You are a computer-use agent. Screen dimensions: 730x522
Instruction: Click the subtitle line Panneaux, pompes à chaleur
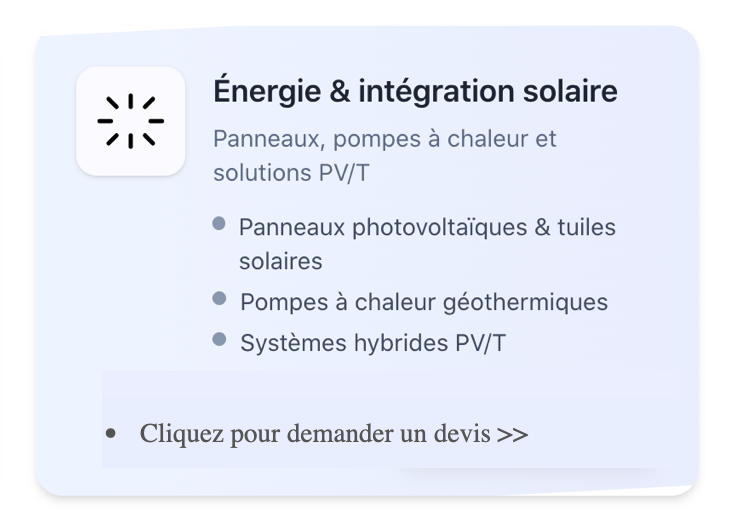coord(384,138)
